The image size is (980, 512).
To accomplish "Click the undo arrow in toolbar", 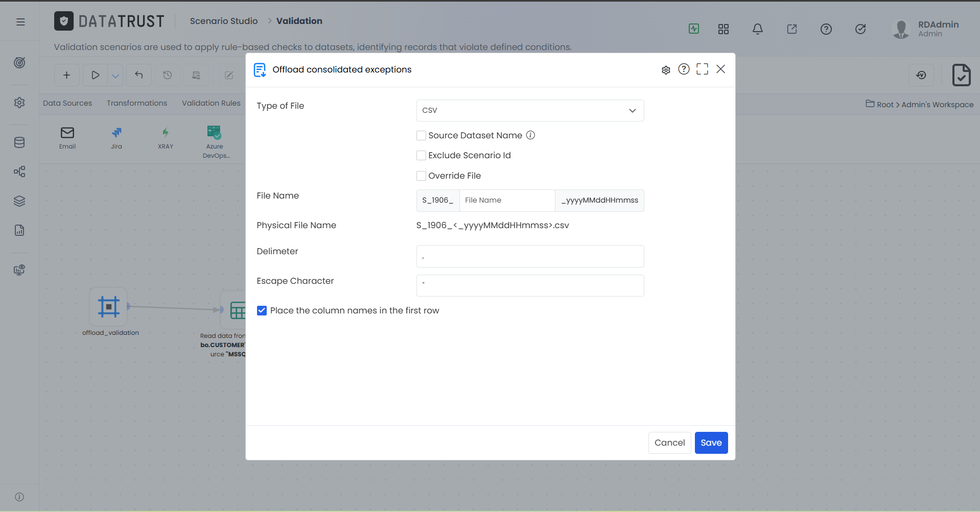I will 139,75.
